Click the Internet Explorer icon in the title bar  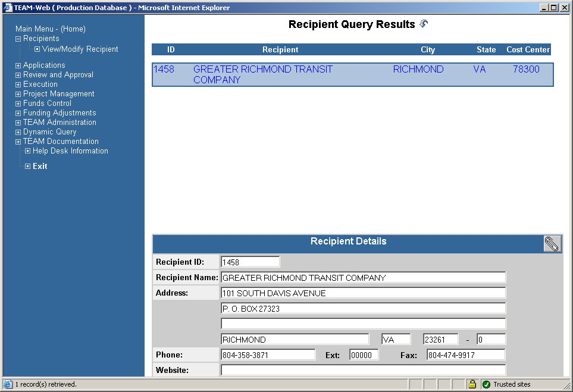coord(8,7)
